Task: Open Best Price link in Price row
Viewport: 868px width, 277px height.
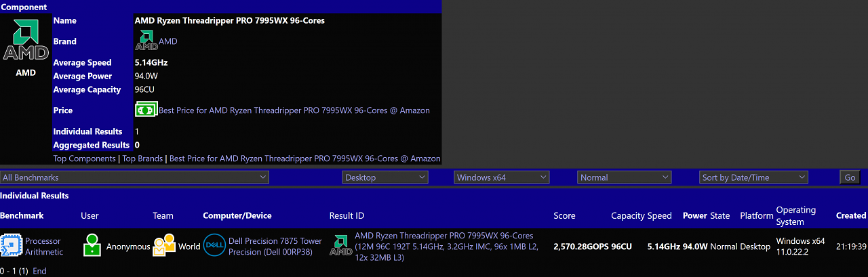Action: tap(294, 110)
